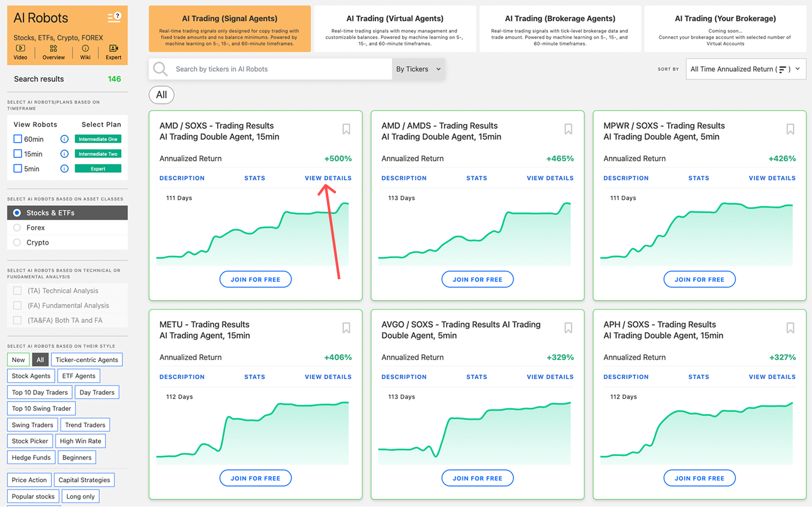Bookmark the MPWR / SOXS trading card
The height and width of the screenshot is (507, 812).
coord(791,129)
